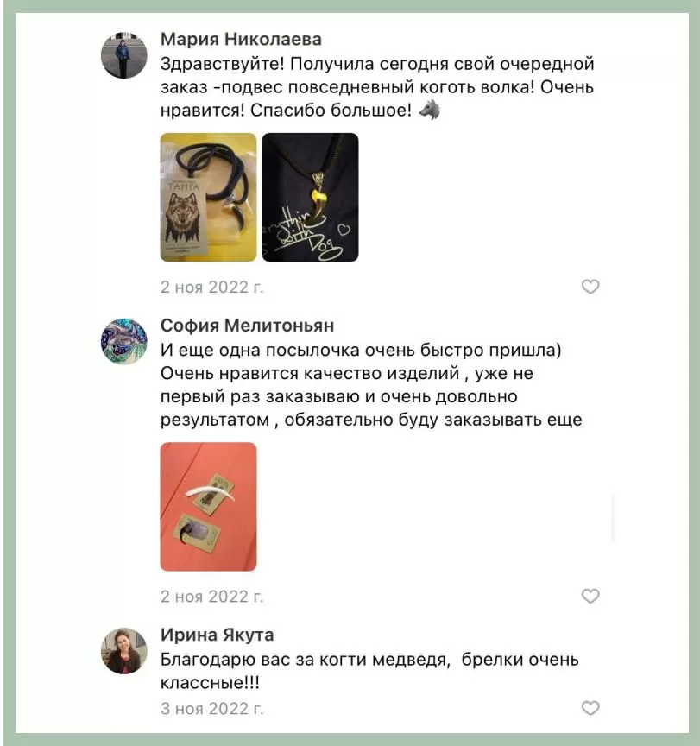Open София Мелитоньян's profile avatar
The width and height of the screenshot is (700, 746).
click(x=124, y=341)
